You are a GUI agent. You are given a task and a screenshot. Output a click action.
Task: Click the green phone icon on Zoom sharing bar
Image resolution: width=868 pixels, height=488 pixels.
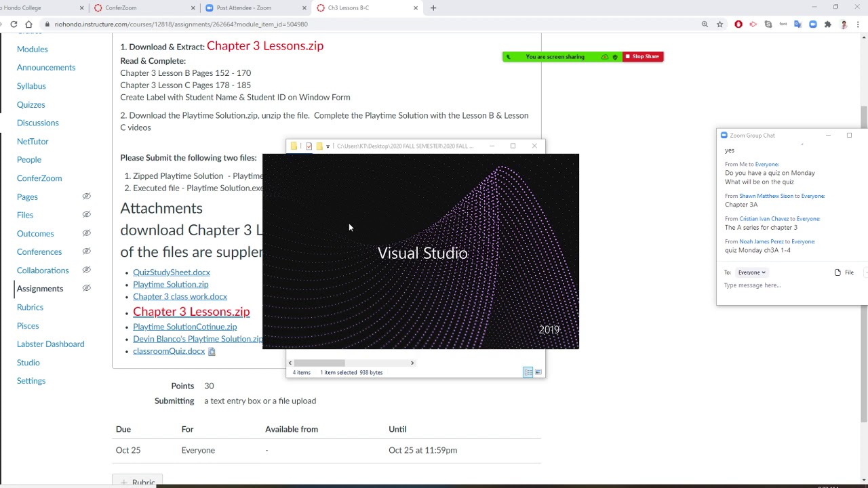tap(509, 57)
